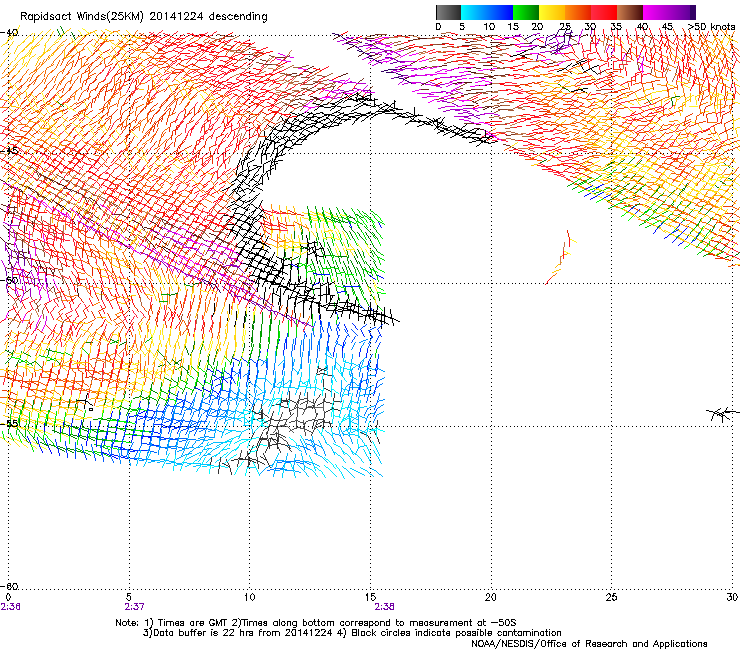Viewport: 740px width, 650px height.
Task: Select the yellow 20-25 knots color swatch
Action: pos(552,12)
